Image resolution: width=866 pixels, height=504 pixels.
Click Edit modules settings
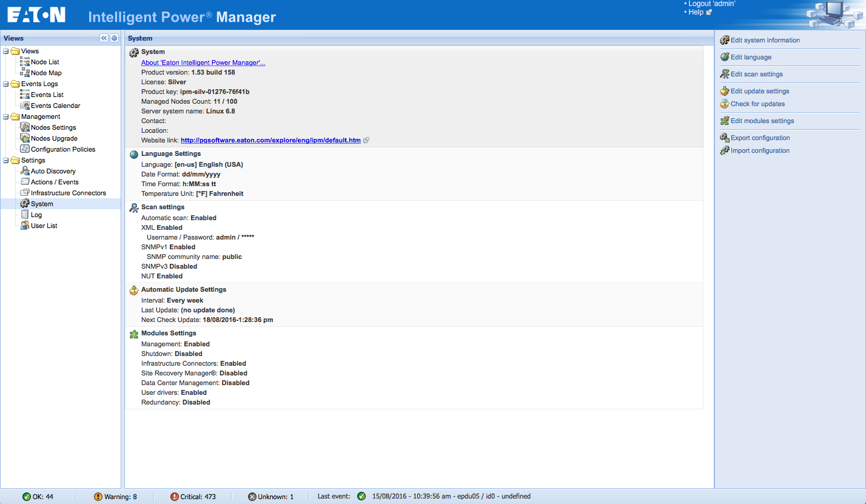762,121
